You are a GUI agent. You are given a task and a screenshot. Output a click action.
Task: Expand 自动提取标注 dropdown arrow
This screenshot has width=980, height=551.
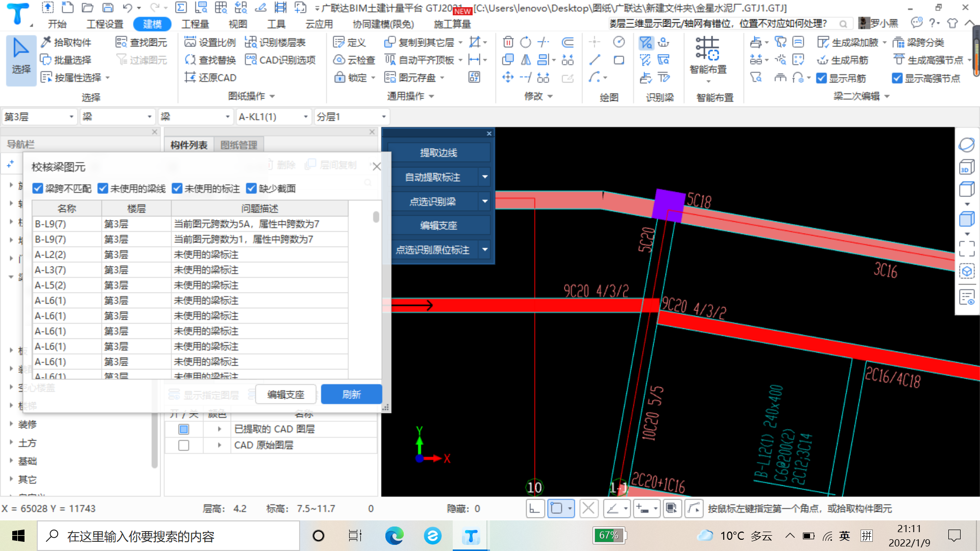click(485, 177)
